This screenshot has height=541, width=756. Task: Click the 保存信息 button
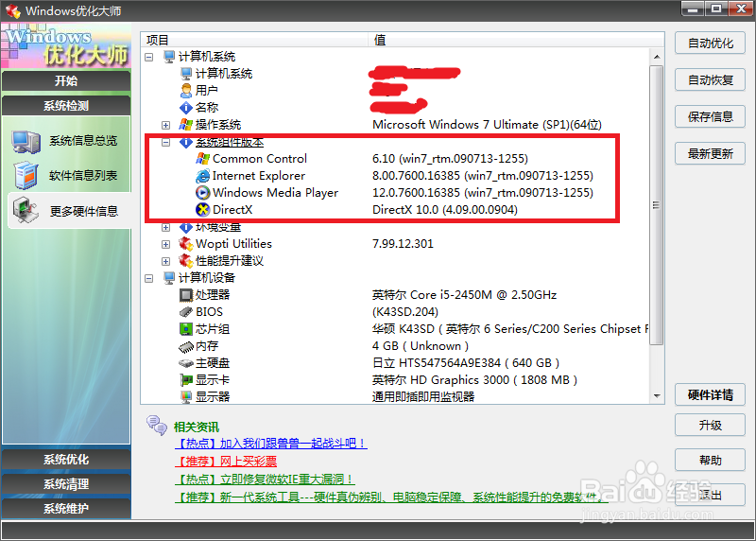[x=711, y=116]
